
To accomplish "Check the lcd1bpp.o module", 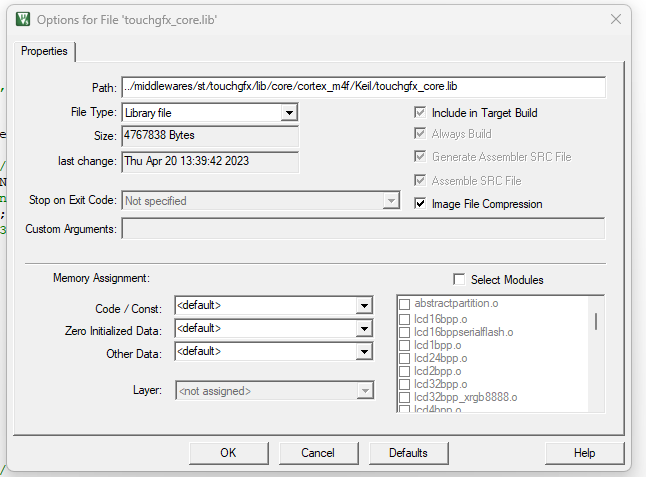I will pos(405,346).
